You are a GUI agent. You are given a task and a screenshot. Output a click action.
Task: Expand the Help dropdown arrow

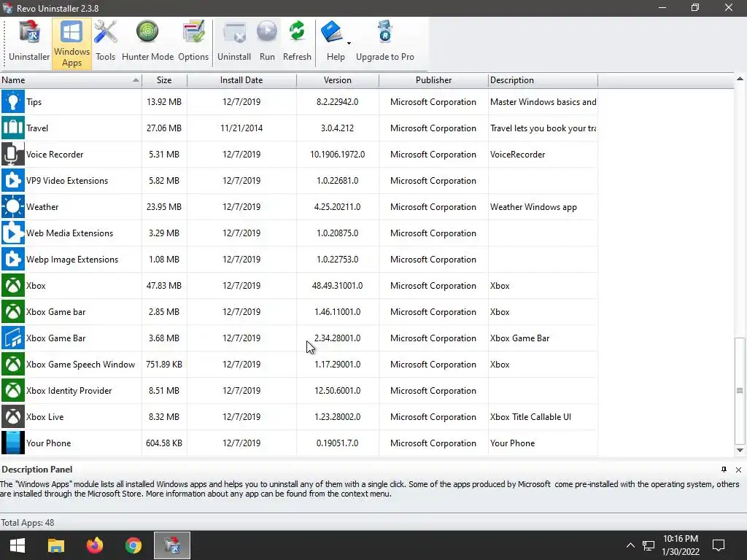[349, 43]
